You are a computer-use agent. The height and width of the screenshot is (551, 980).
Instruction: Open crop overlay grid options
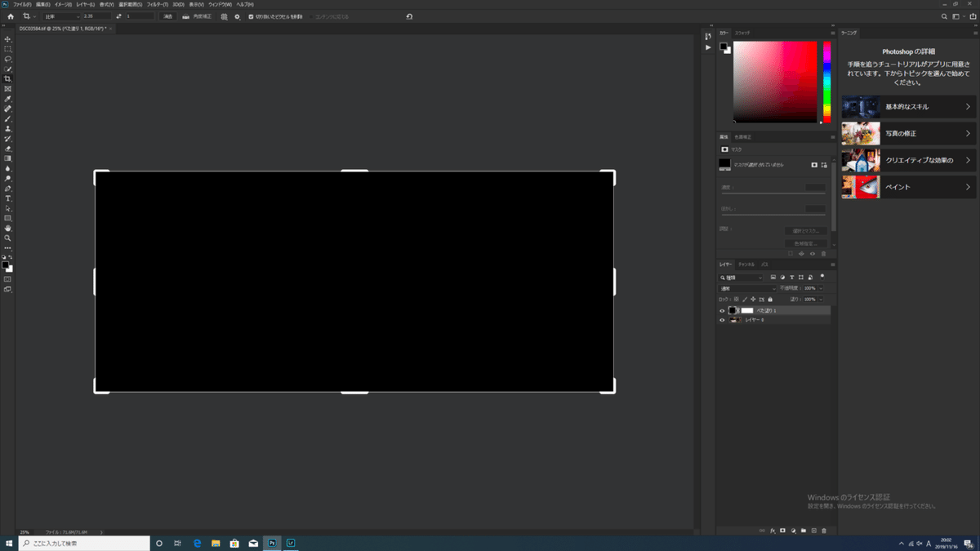coord(224,16)
